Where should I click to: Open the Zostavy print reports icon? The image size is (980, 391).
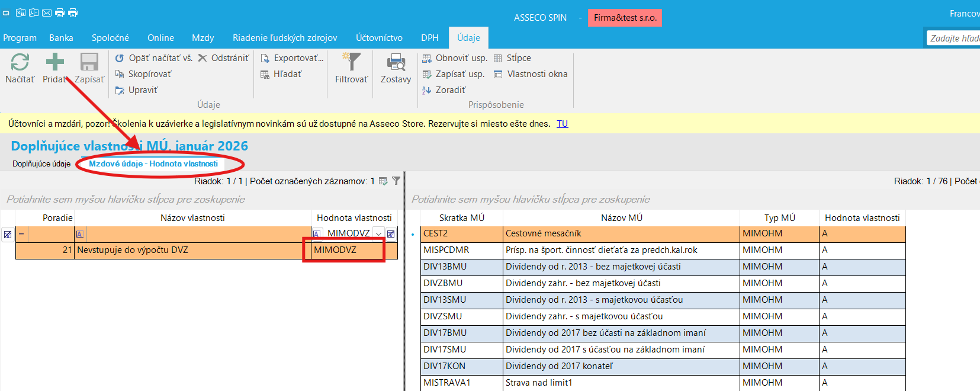396,62
